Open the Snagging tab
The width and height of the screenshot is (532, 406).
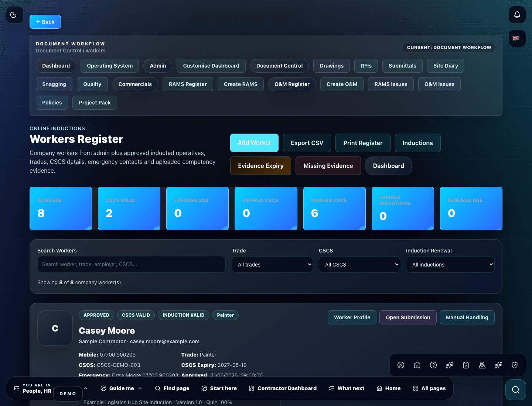coord(54,84)
